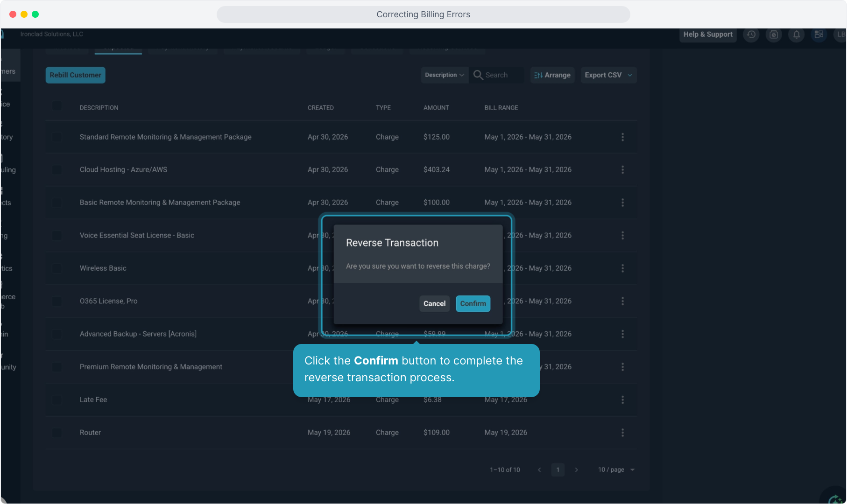Expand the Description filter dropdown
This screenshot has height=504, width=847.
pos(445,75)
